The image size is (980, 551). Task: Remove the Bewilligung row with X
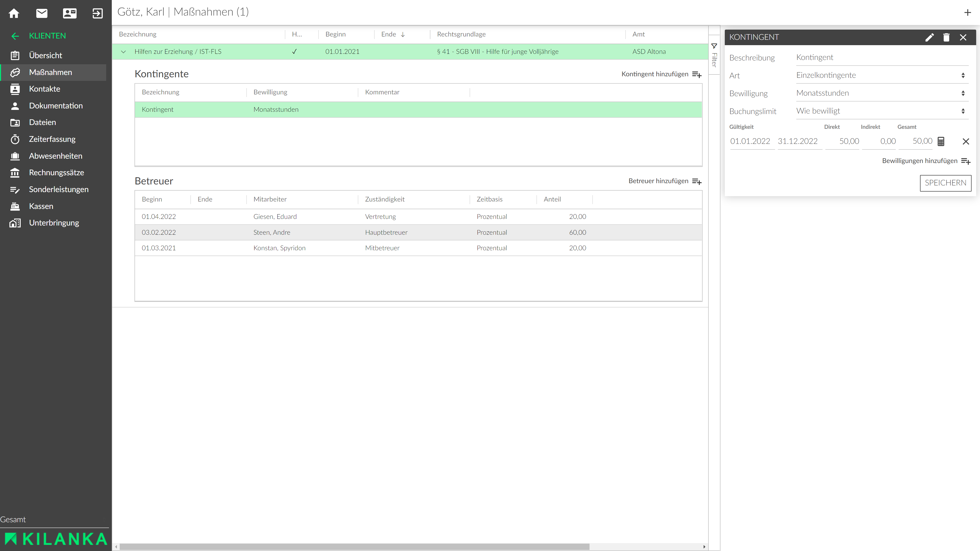[x=965, y=142]
